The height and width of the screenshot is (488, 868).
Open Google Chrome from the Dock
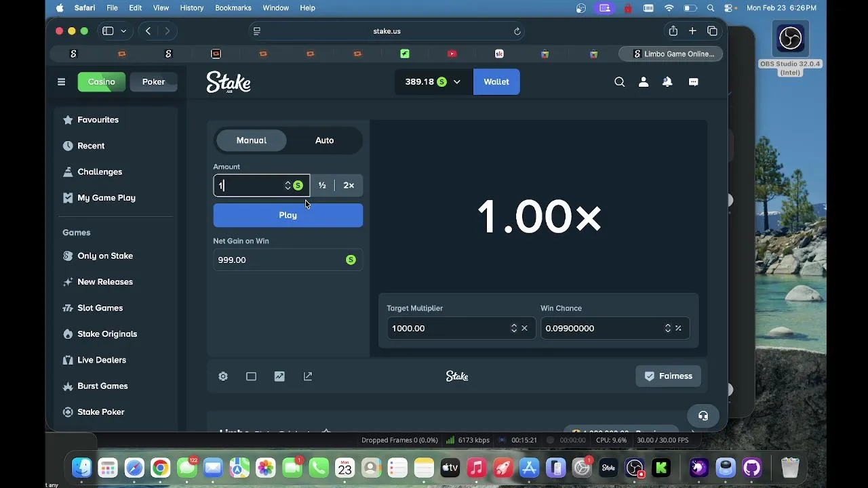tap(160, 468)
